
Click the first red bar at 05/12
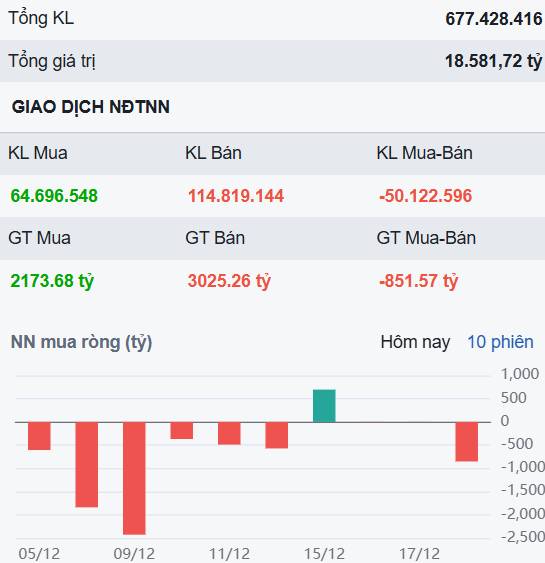tap(39, 436)
